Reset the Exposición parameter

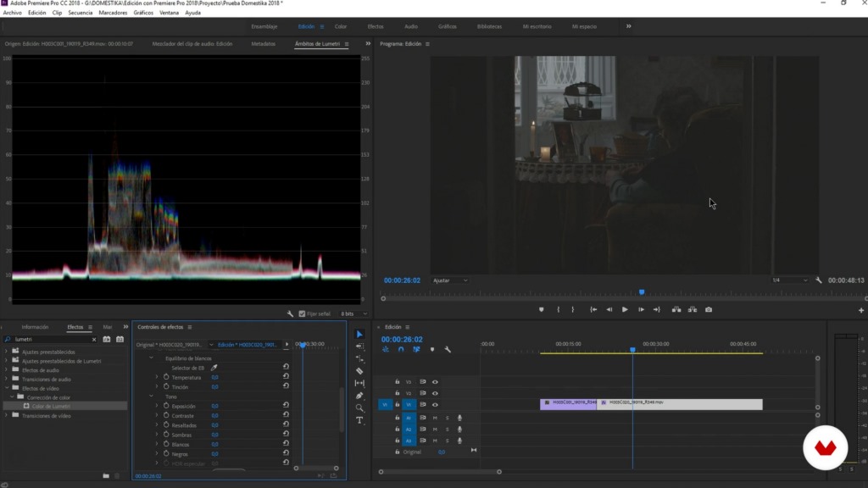pyautogui.click(x=286, y=406)
